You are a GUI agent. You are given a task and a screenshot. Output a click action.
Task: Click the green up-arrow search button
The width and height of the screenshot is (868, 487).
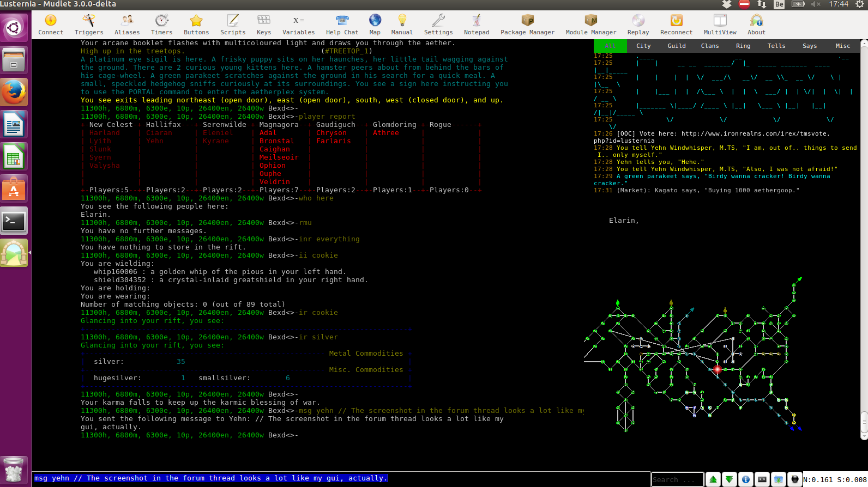click(x=713, y=479)
